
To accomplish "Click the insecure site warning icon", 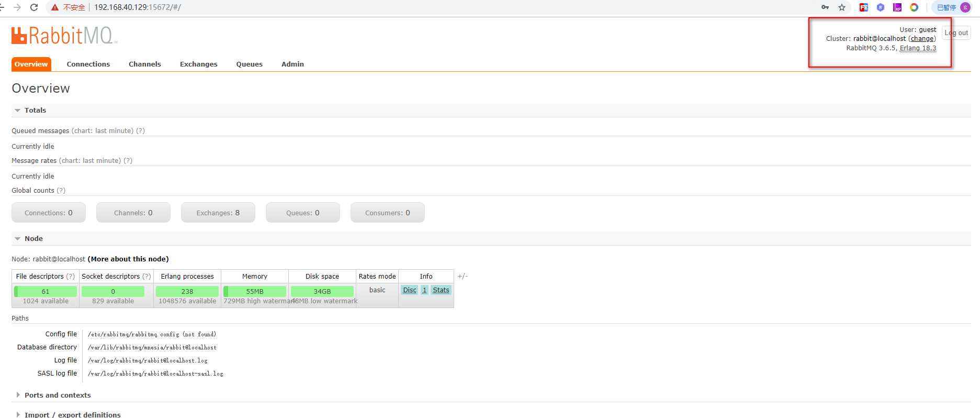I will (55, 7).
